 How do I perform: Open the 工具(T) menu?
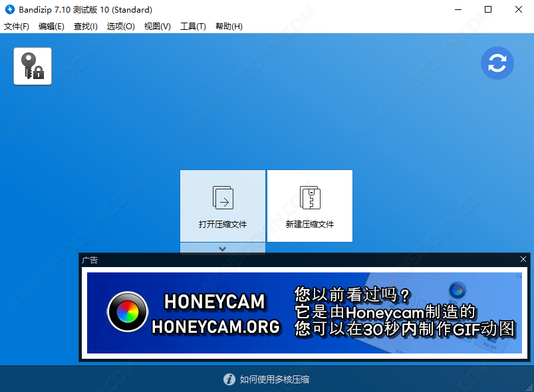point(193,27)
